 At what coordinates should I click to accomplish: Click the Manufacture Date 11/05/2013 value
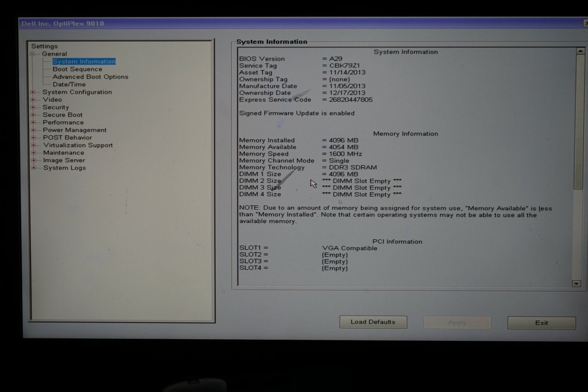(x=347, y=86)
